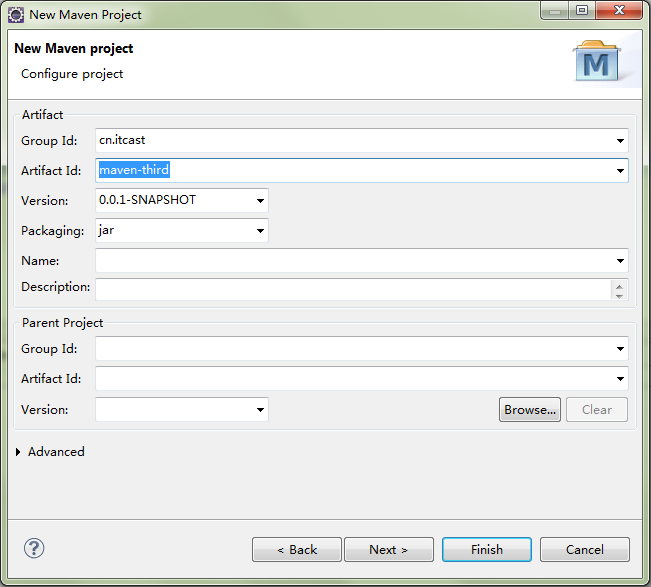Open the Name field dropdown arrow
Screen dimensions: 651x587
point(621,261)
